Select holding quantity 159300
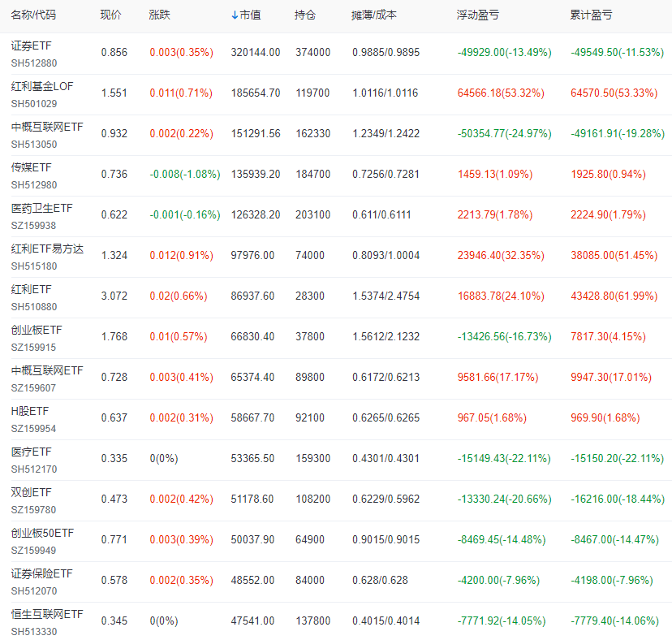 pyautogui.click(x=312, y=459)
